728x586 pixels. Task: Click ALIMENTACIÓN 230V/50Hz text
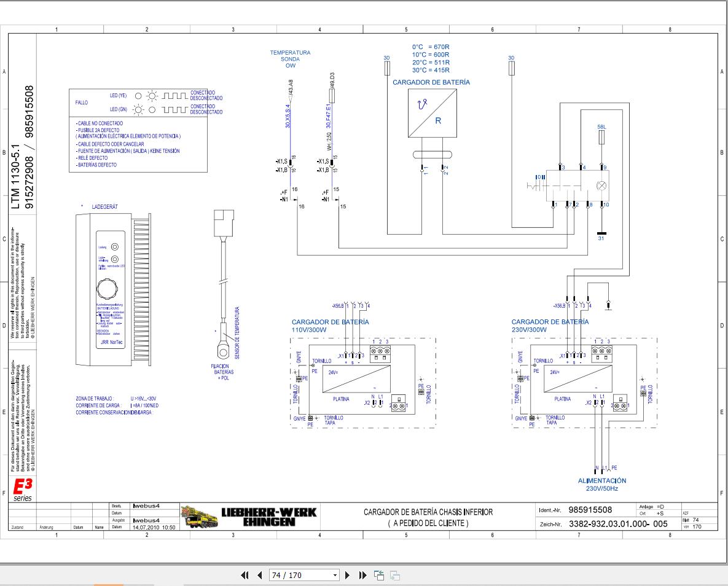601,484
